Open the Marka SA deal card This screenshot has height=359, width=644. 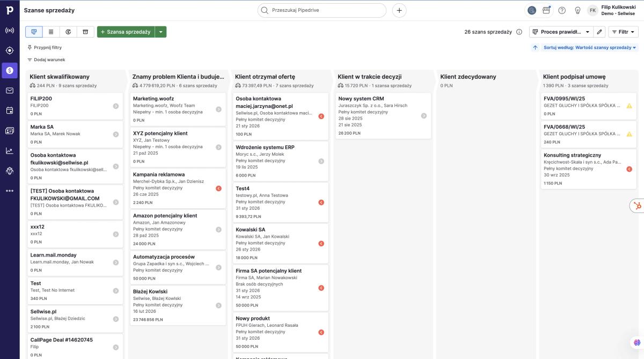[x=75, y=134]
